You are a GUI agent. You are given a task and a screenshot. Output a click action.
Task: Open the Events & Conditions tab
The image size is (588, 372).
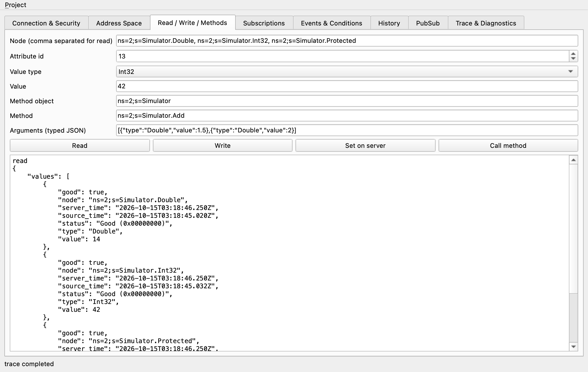coord(331,23)
